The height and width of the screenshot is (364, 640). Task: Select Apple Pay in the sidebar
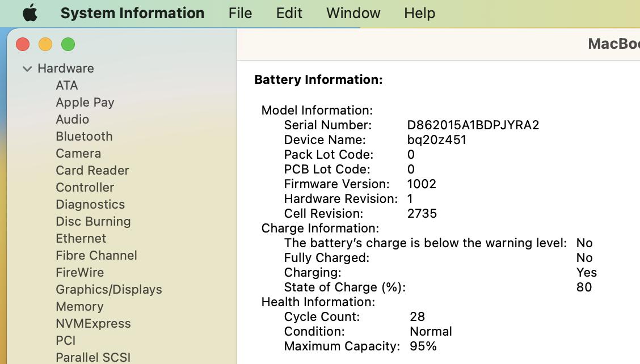click(x=85, y=102)
